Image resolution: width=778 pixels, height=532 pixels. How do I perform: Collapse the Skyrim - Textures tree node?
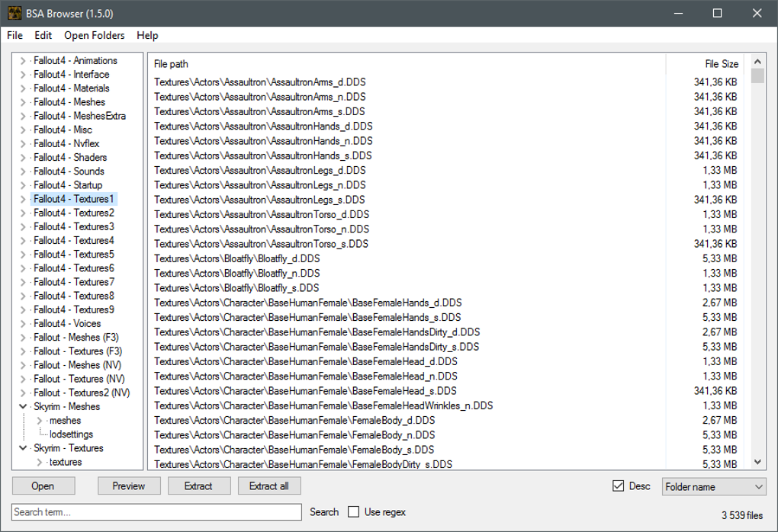(23, 448)
